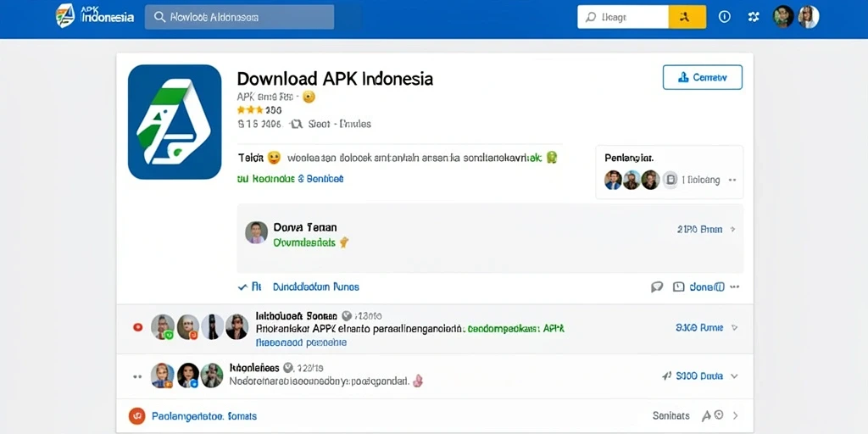
Task: Open the first avatar in the Penlangiar panel
Action: point(613,180)
